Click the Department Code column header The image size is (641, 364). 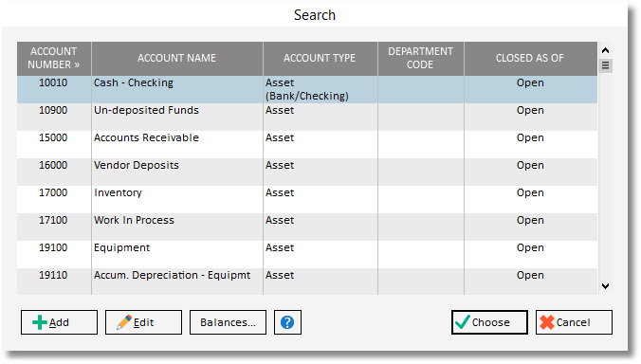(421, 58)
